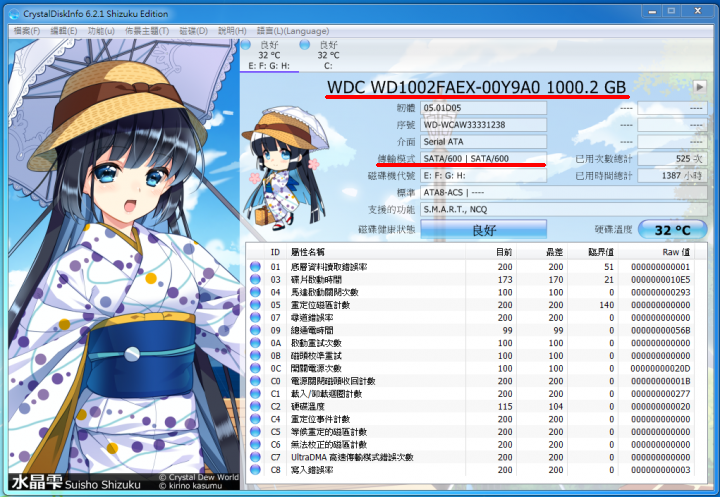Viewport: 720px width, 497px height.
Task: Click the blue status icon for attribute 0B
Action: coord(255,356)
